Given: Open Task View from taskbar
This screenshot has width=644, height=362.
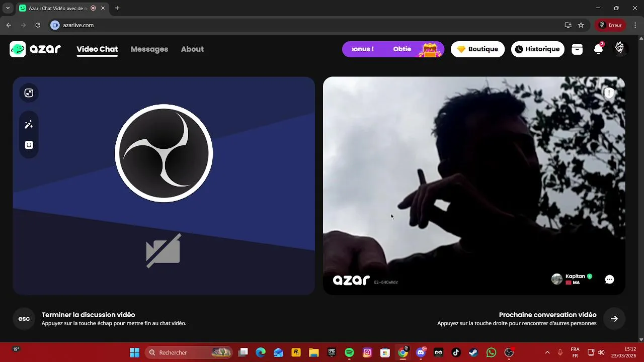Looking at the screenshot, I should tap(243, 352).
